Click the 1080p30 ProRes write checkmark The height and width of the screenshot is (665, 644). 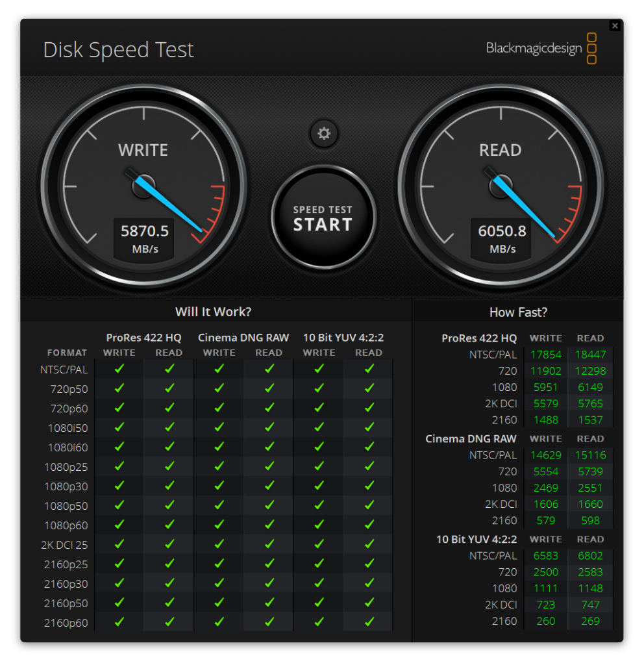pos(119,486)
